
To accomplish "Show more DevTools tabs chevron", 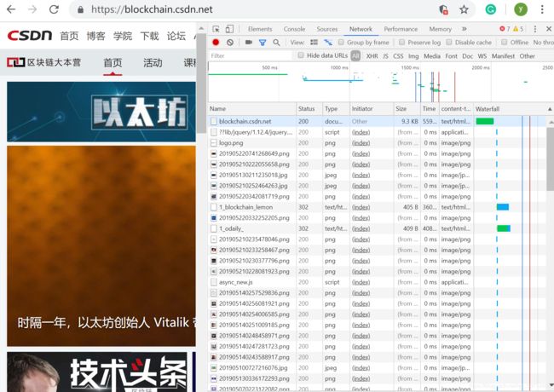I will coord(465,29).
